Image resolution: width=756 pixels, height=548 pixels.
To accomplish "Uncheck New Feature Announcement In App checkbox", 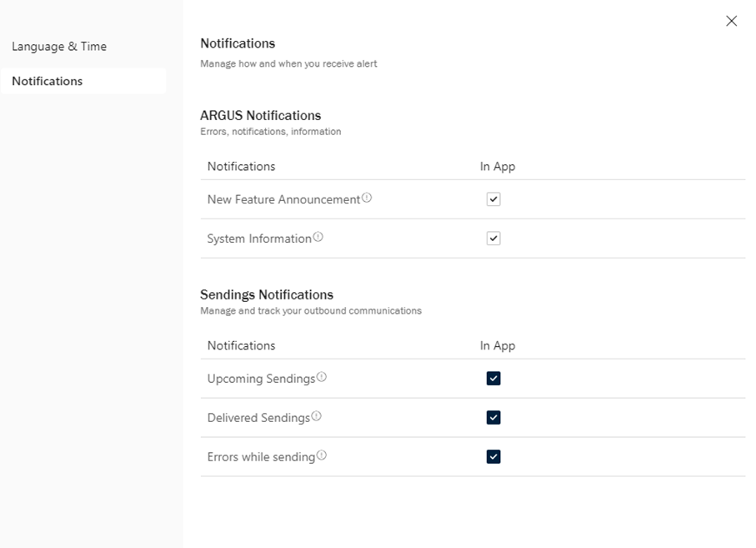I will [x=493, y=199].
